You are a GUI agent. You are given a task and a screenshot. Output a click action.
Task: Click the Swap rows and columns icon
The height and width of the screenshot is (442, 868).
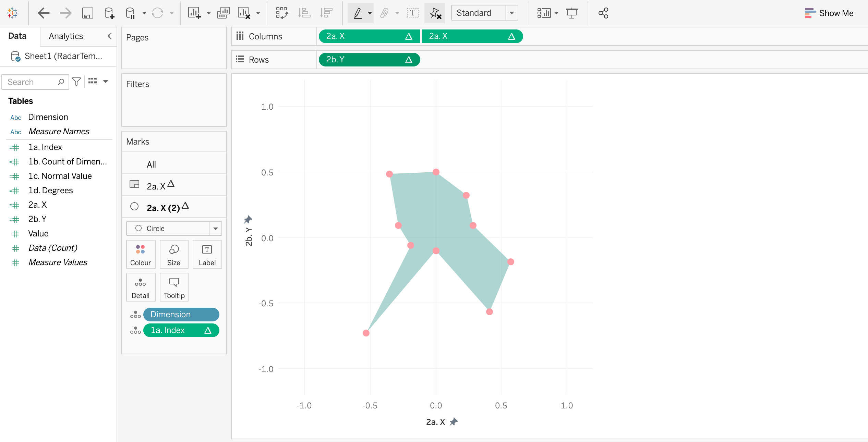[x=282, y=13]
